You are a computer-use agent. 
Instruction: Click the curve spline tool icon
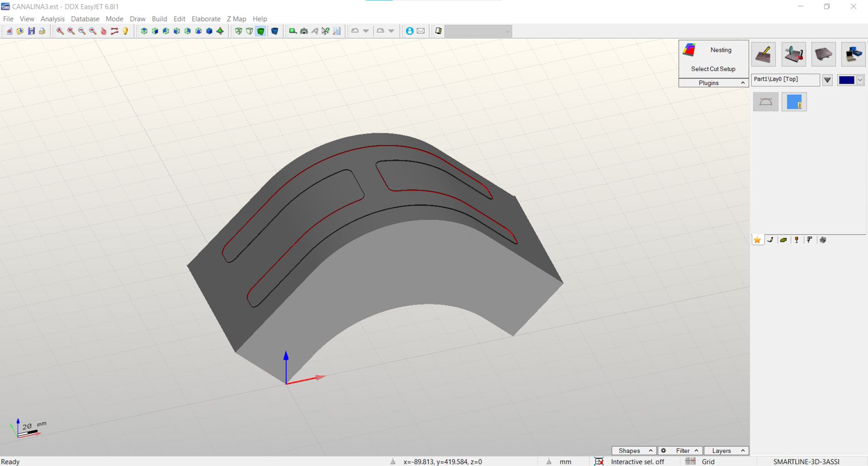(766, 102)
